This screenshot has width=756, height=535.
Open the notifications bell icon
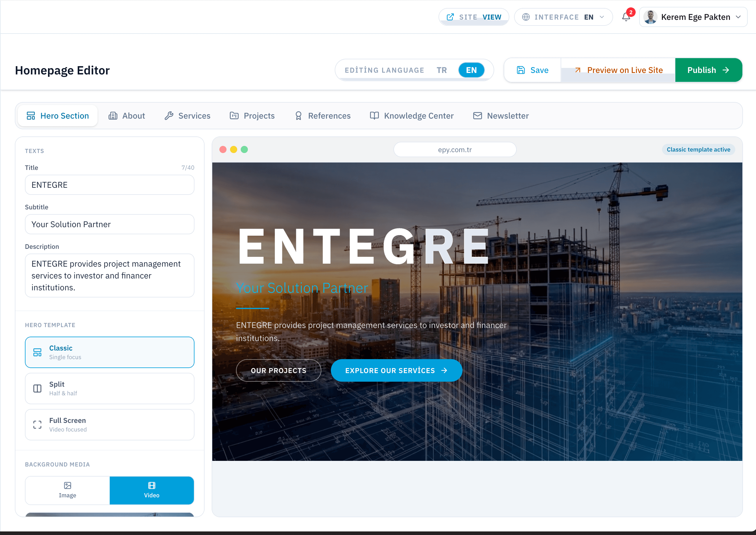(x=626, y=17)
